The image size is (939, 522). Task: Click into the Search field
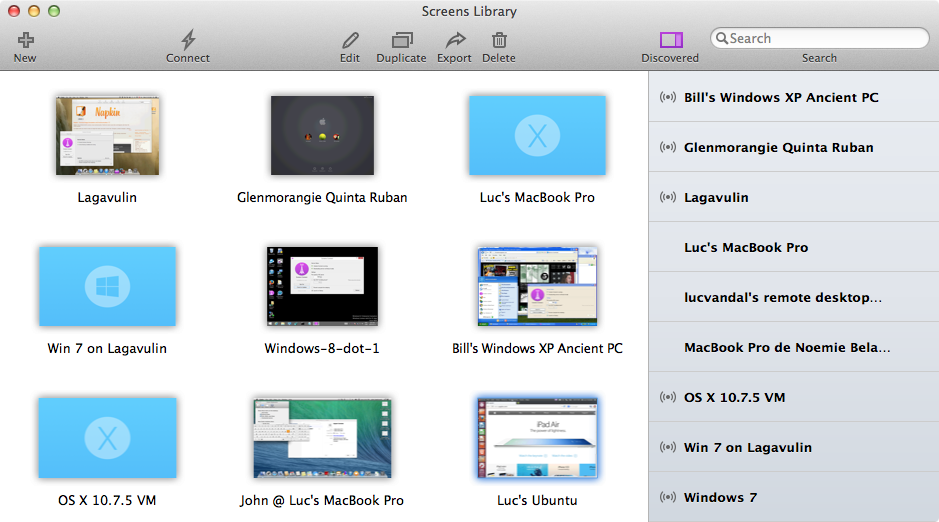coord(819,38)
